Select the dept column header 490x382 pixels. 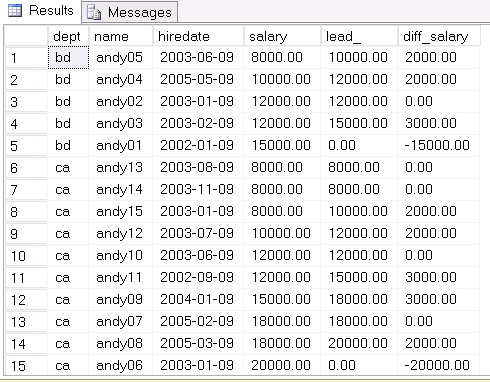pyautogui.click(x=68, y=36)
